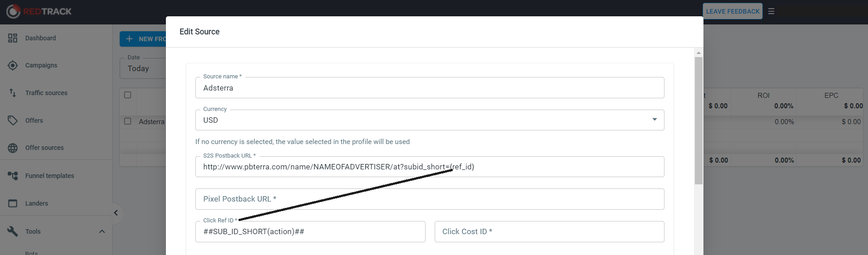Click the Funnel templates icon
This screenshot has height=255, width=868.
pos(13,176)
